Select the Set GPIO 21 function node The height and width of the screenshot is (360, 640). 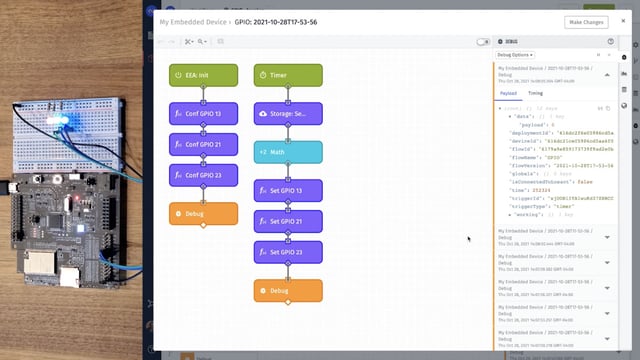(288, 221)
